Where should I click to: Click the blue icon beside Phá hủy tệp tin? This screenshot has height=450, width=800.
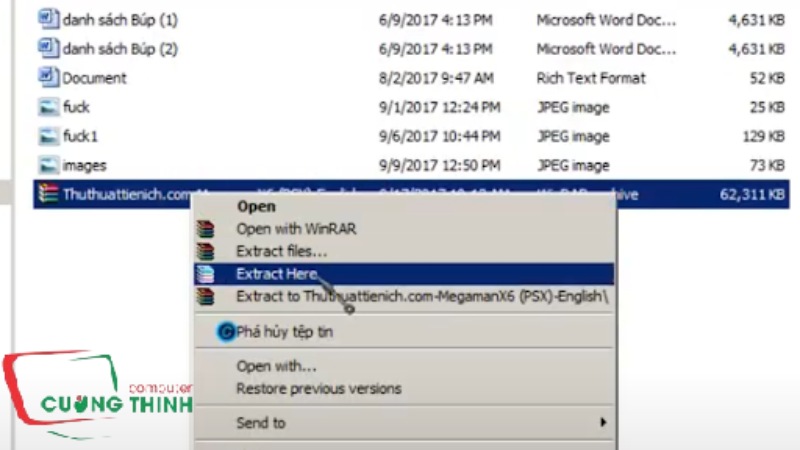[226, 332]
